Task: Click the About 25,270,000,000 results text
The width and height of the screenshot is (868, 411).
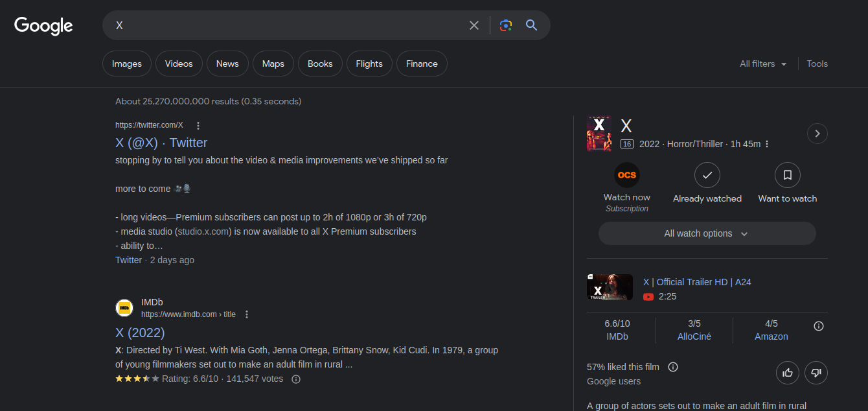Action: pos(208,101)
